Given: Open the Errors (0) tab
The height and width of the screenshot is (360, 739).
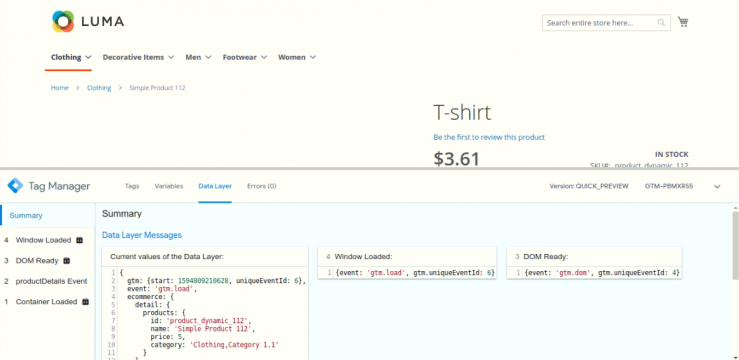Looking at the screenshot, I should [x=262, y=186].
